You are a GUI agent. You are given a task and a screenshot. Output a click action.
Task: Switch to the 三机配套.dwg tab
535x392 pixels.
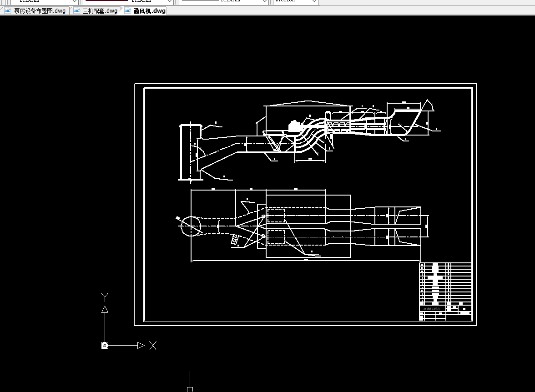tap(96, 11)
